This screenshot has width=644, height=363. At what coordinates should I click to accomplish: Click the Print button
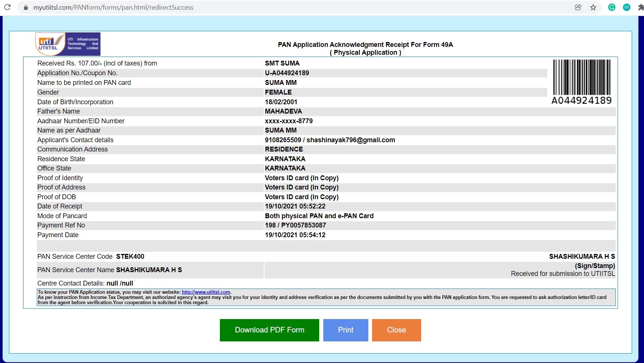[x=346, y=330]
